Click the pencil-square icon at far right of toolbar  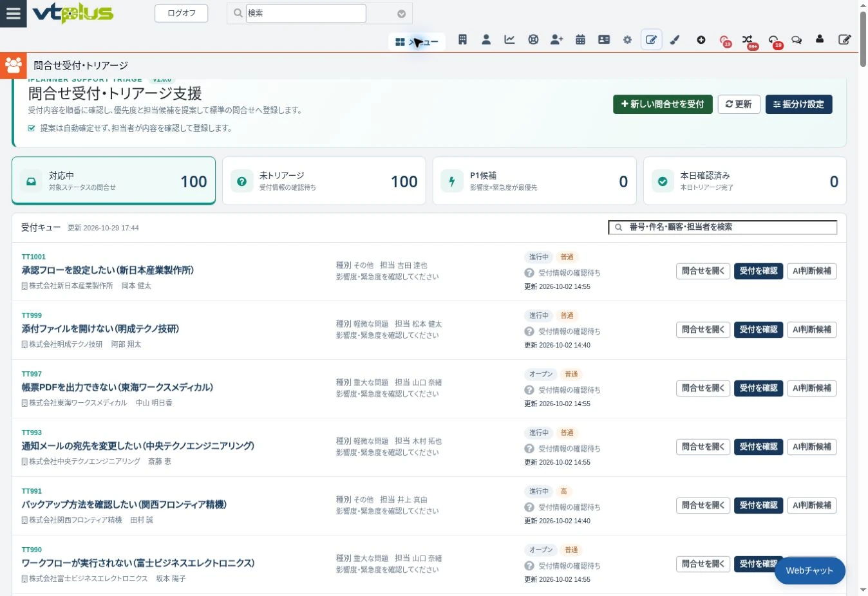point(845,40)
